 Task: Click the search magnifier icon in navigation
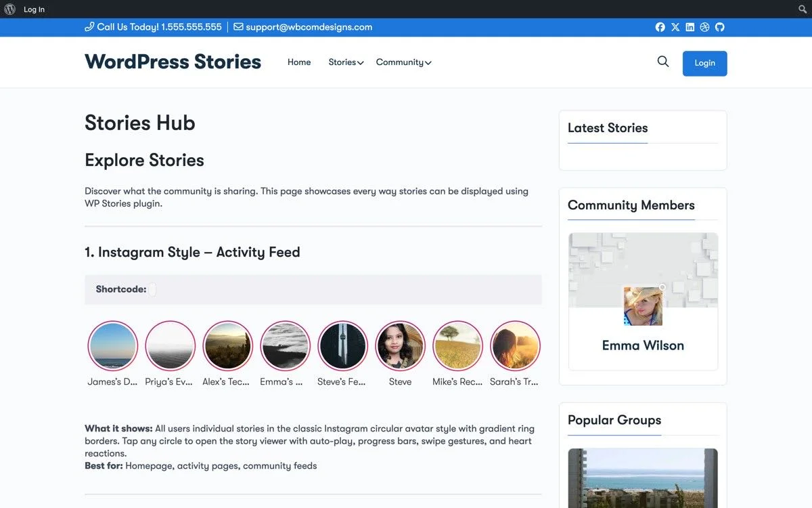tap(662, 61)
